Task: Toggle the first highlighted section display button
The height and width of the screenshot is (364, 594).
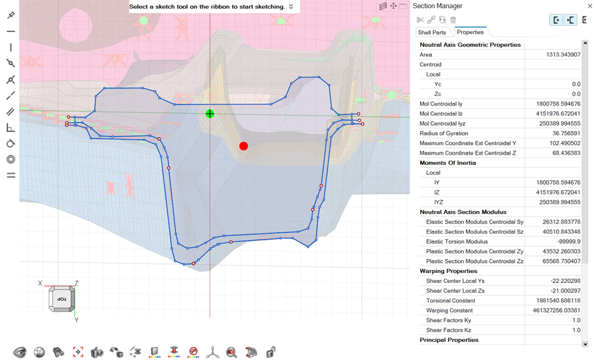Action: pos(556,20)
